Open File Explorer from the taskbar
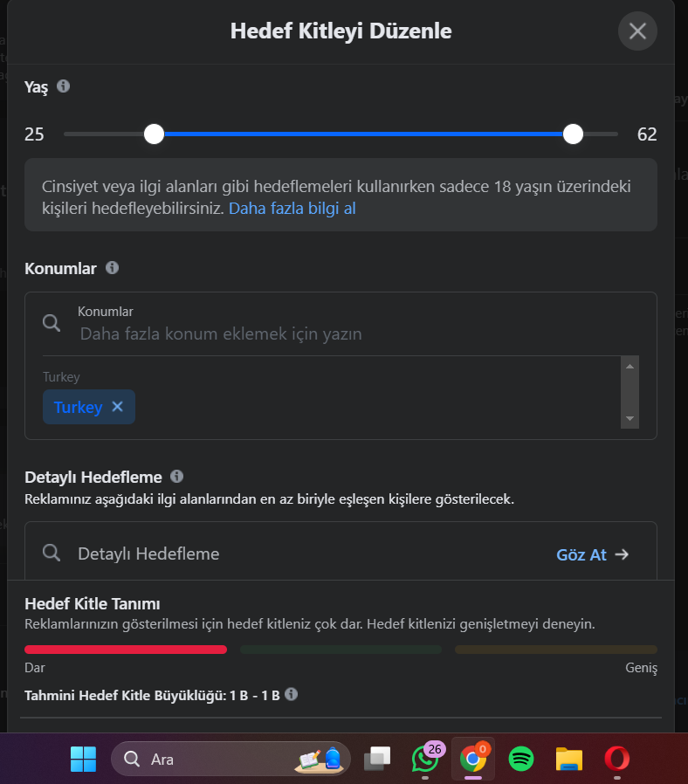This screenshot has width=688, height=784. pos(569,760)
